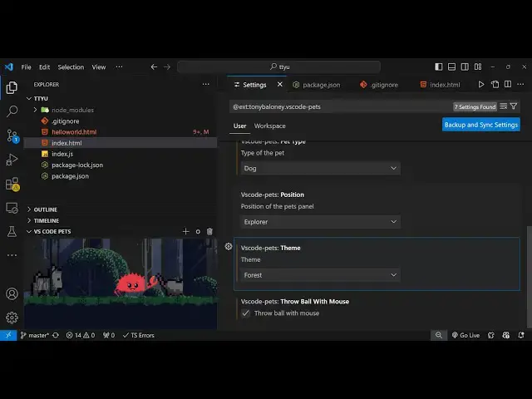Viewport: 532px width, 399px height.
Task: Open the View menu
Action: tap(99, 66)
